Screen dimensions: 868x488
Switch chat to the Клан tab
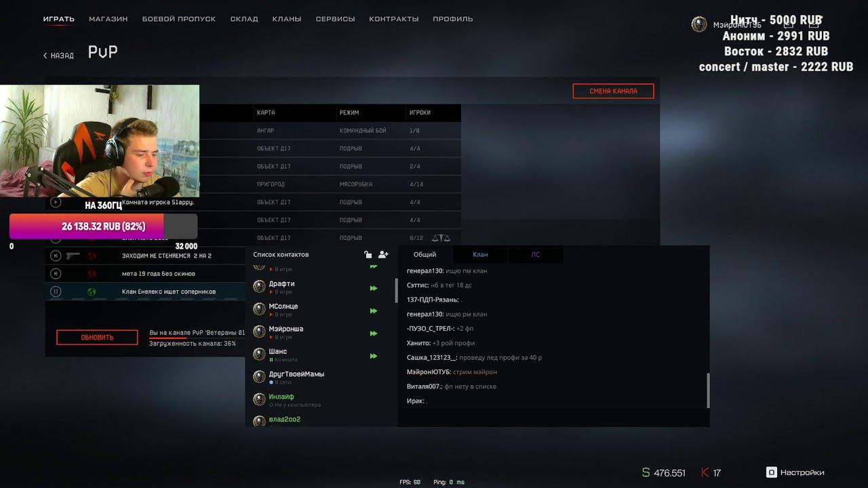point(480,254)
